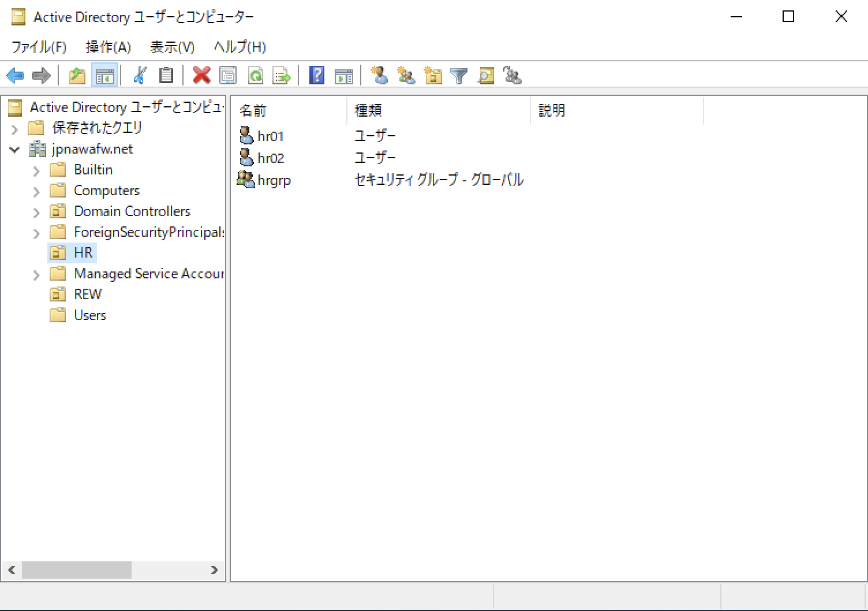Click the セキュリティ グループ - グローバル type cell

[439, 180]
